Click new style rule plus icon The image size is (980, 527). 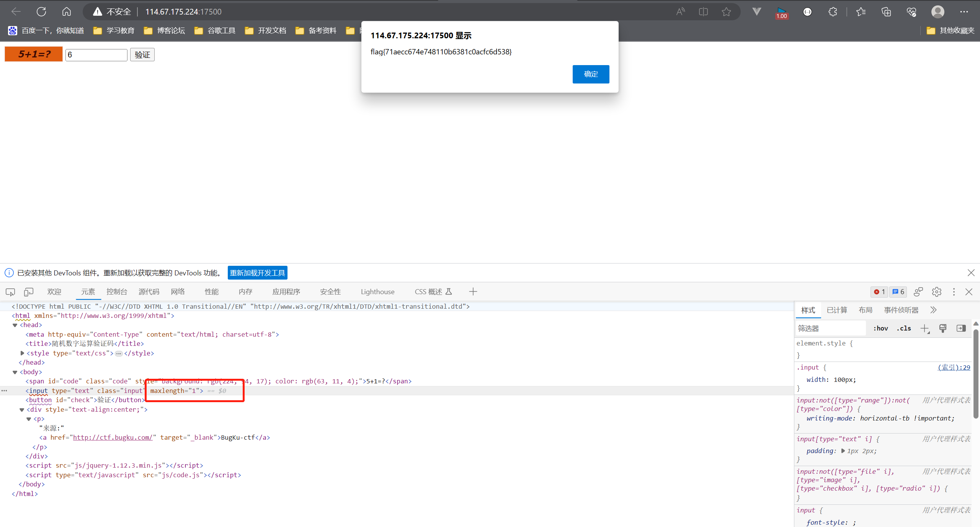pyautogui.click(x=924, y=328)
